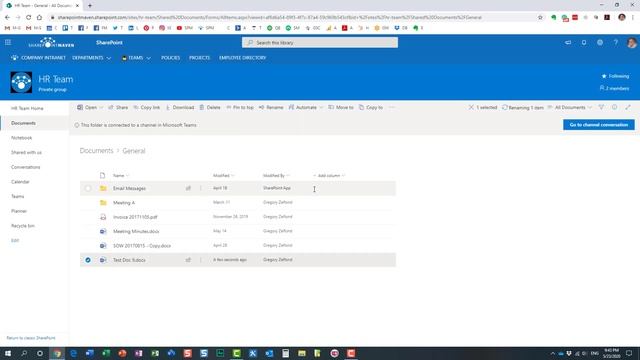
Task: Click the HR Team site logo
Action: point(21,82)
